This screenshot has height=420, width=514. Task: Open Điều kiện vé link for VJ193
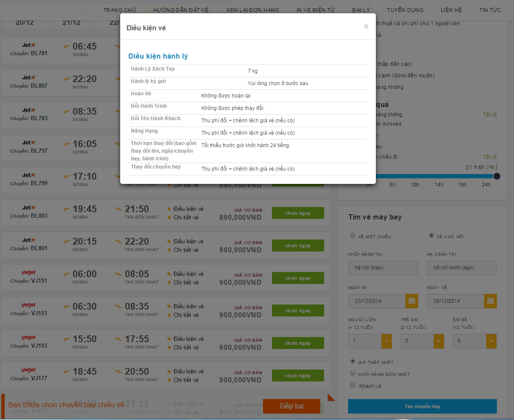pyautogui.click(x=189, y=339)
